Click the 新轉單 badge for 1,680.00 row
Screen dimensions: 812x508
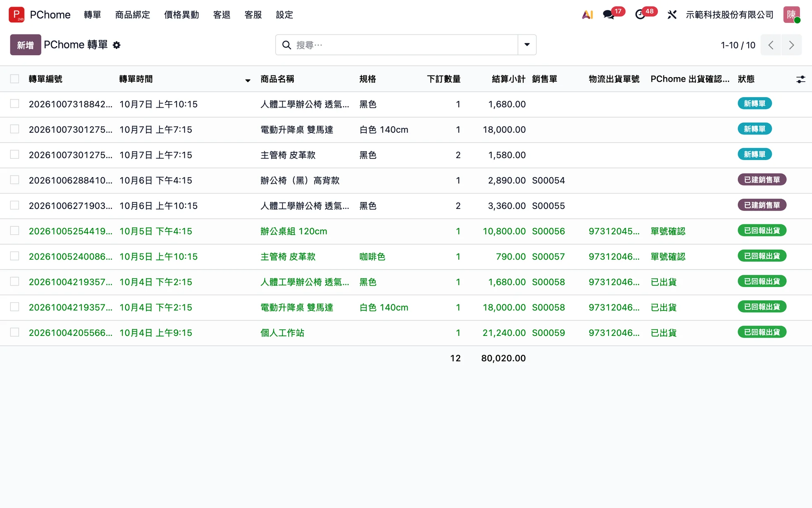pyautogui.click(x=754, y=104)
